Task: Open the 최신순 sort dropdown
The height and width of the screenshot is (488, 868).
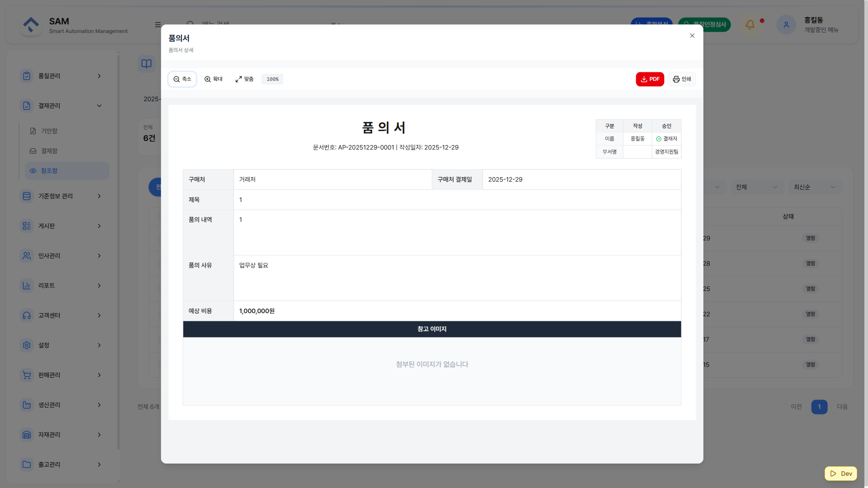Action: click(x=814, y=187)
